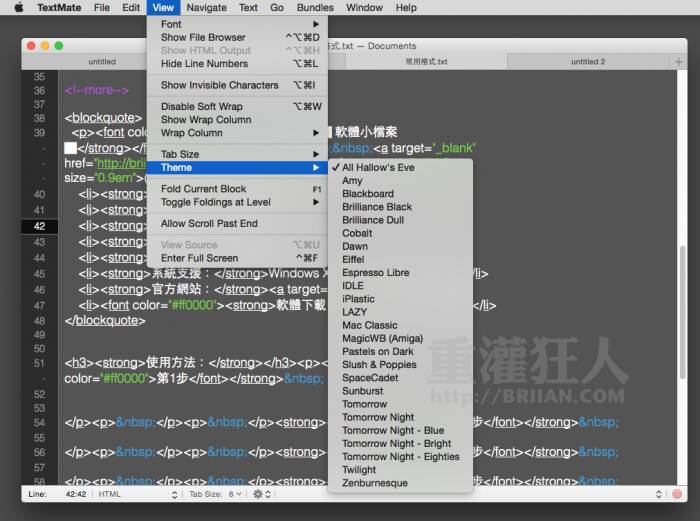Screen dimensions: 700x521
Task: Select the Tomorrow Night - Blue theme
Action: point(400,430)
